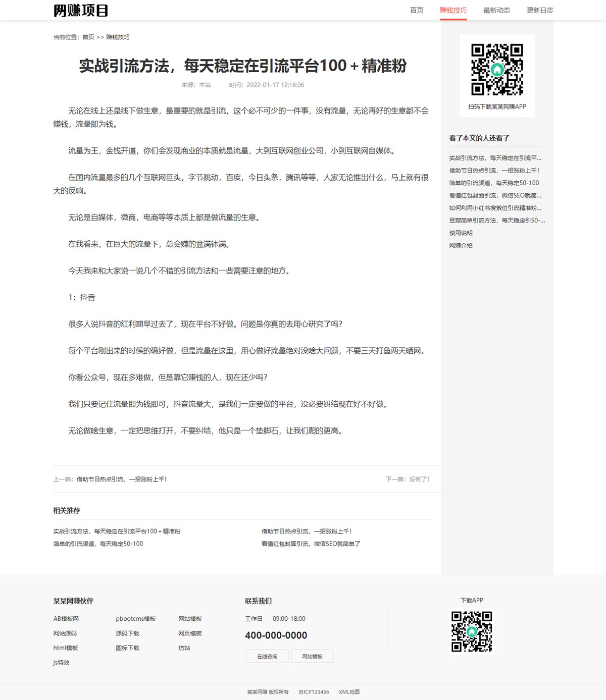Click the sidebar QR code image
This screenshot has height=700, width=606.
pyautogui.click(x=497, y=70)
